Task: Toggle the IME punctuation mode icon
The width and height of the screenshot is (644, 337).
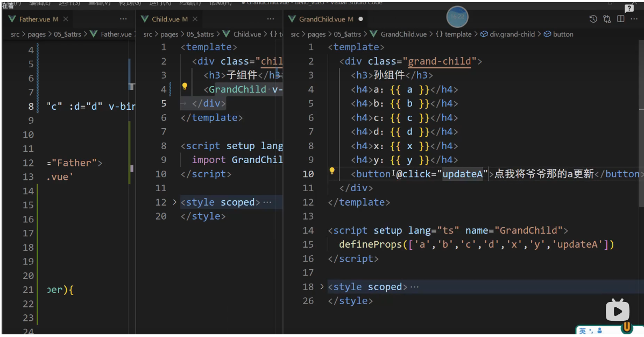Action: coord(591,331)
